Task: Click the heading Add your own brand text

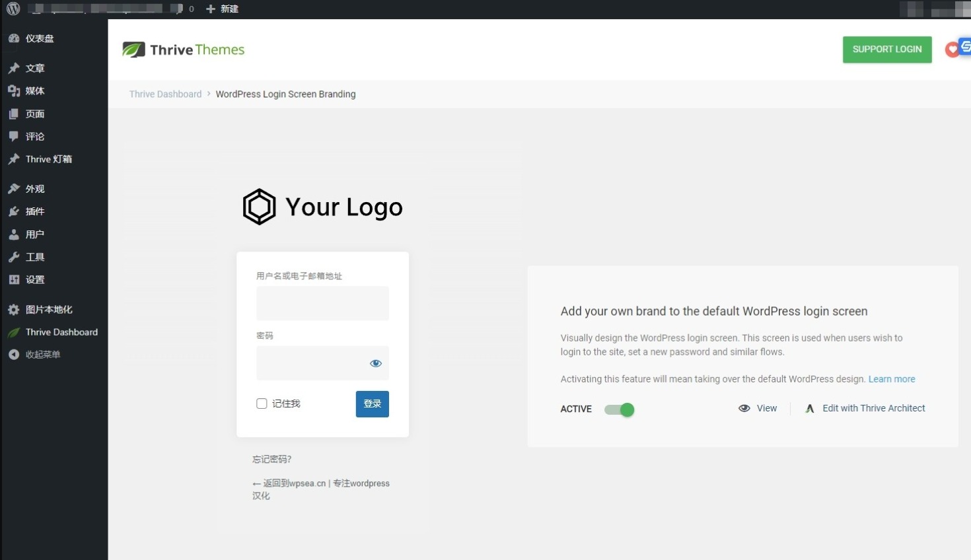Action: (714, 311)
